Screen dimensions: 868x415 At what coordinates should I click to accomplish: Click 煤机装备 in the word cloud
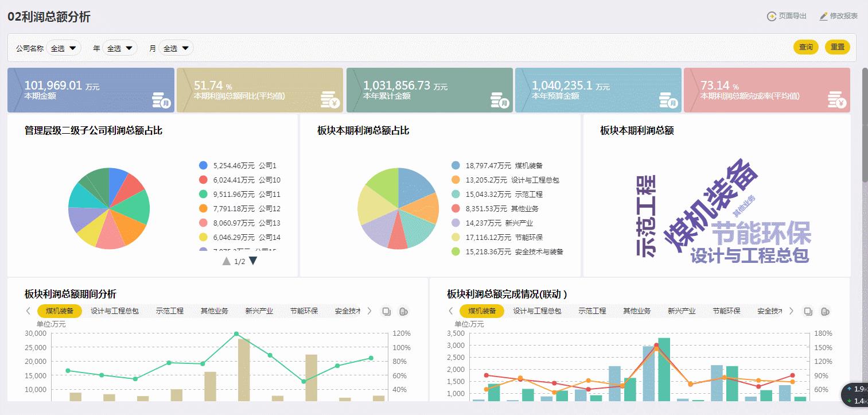pyautogui.click(x=711, y=205)
